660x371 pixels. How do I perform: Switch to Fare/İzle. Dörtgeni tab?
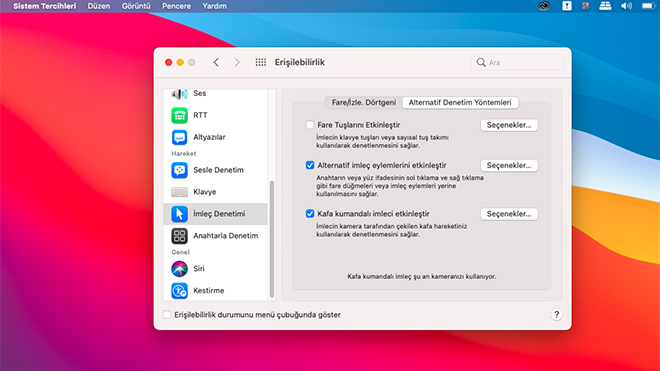(x=364, y=102)
